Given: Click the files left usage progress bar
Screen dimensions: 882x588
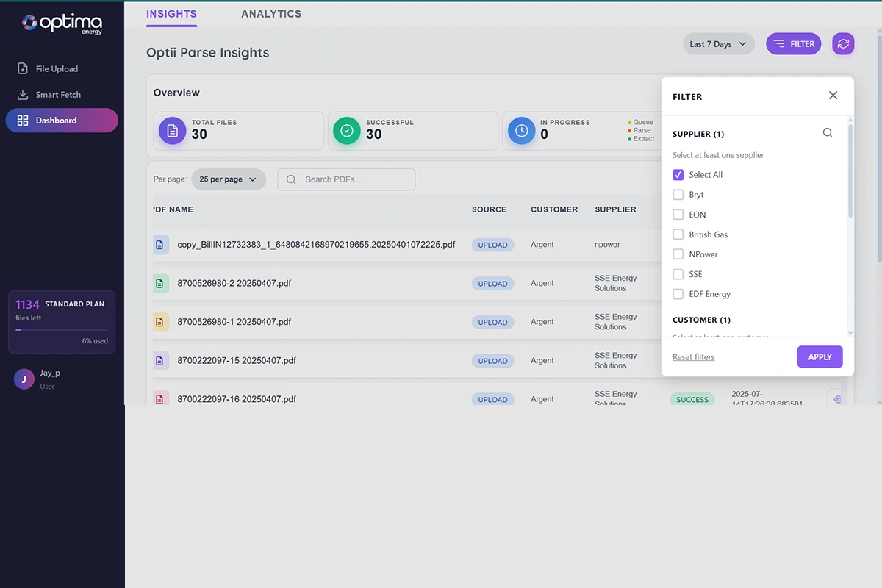Looking at the screenshot, I should tap(62, 330).
